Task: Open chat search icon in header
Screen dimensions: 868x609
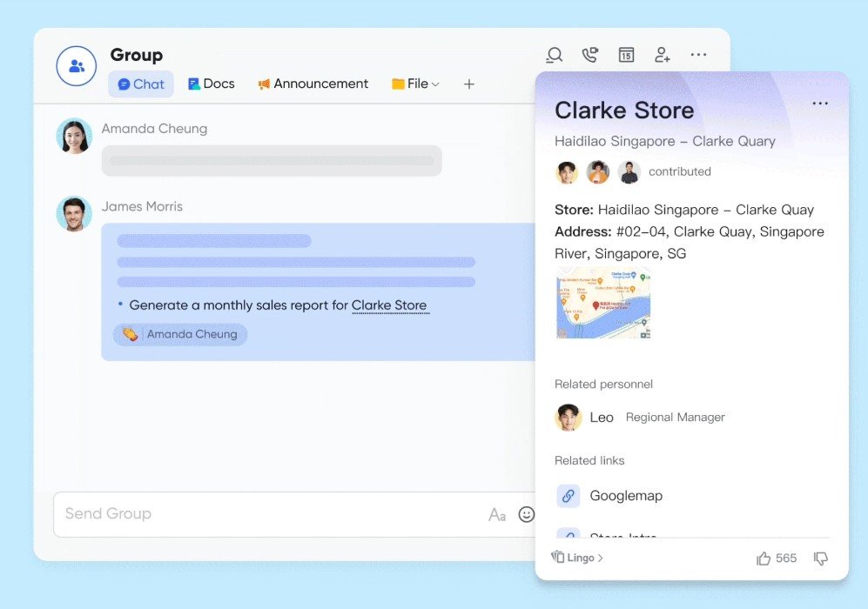Action: click(x=554, y=55)
